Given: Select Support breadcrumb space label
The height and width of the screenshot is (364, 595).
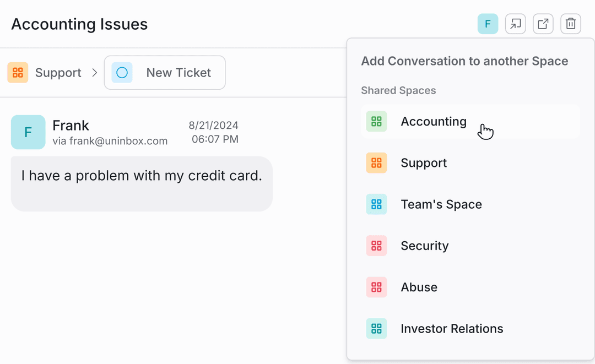Looking at the screenshot, I should (58, 73).
